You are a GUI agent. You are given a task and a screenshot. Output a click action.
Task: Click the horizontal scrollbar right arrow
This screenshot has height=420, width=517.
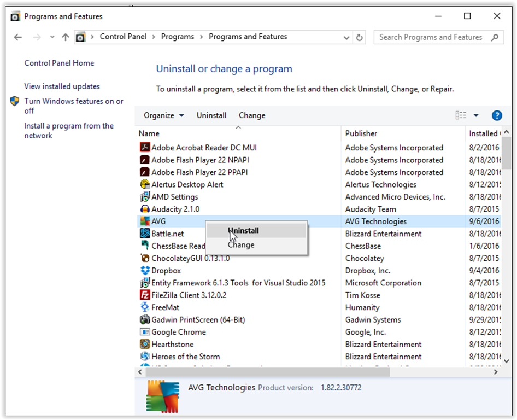pyautogui.click(x=495, y=372)
